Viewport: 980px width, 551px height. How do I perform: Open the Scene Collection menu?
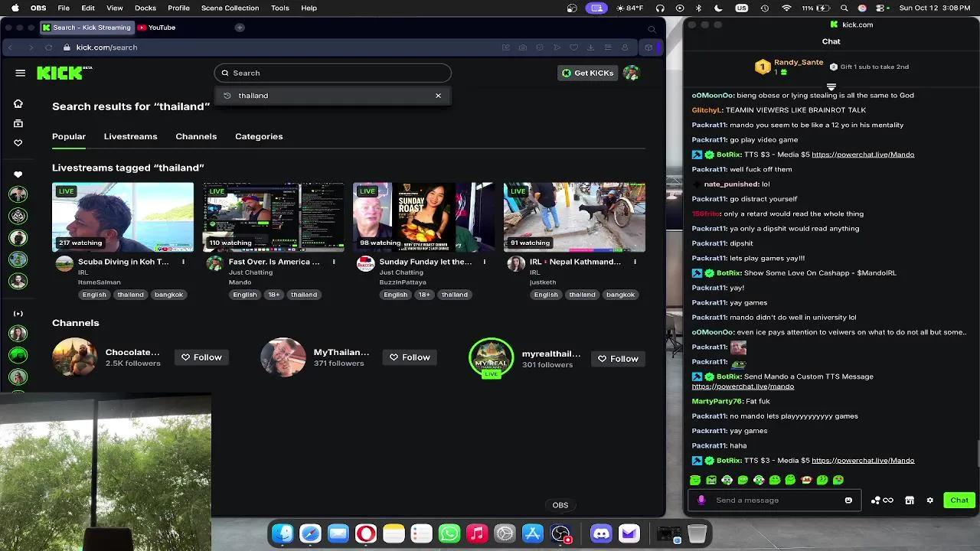230,8
